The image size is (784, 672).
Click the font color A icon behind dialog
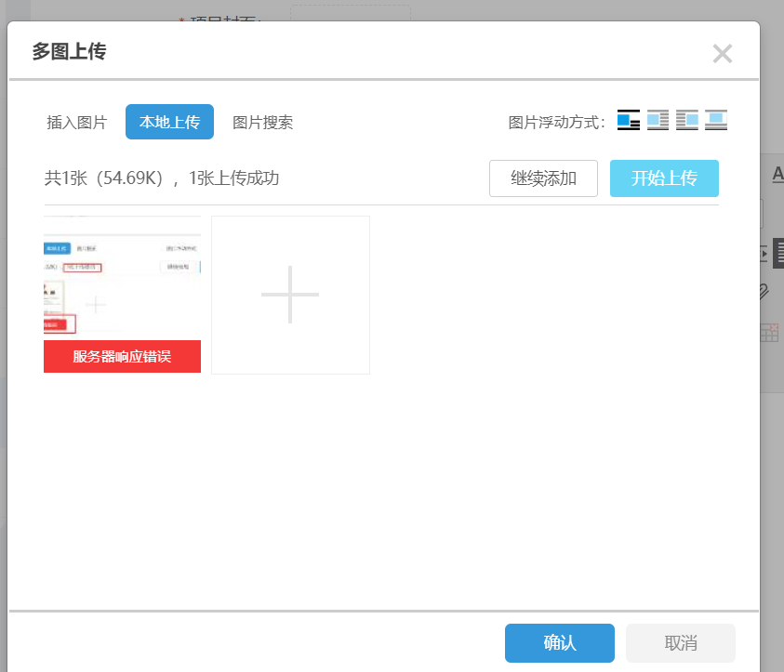point(777,174)
